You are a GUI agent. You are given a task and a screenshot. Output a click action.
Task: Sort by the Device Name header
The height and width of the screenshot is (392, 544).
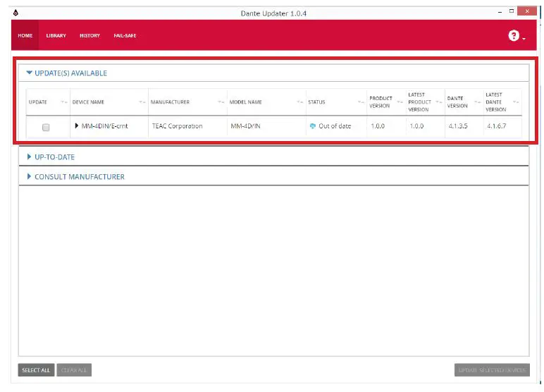pyautogui.click(x=88, y=102)
